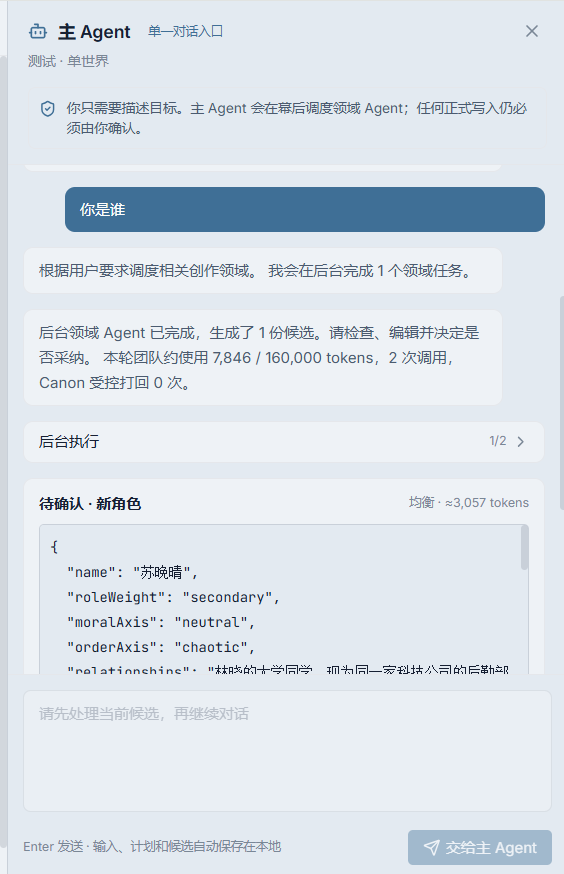Click the 待确认 · 新角色 heading

click(x=90, y=504)
